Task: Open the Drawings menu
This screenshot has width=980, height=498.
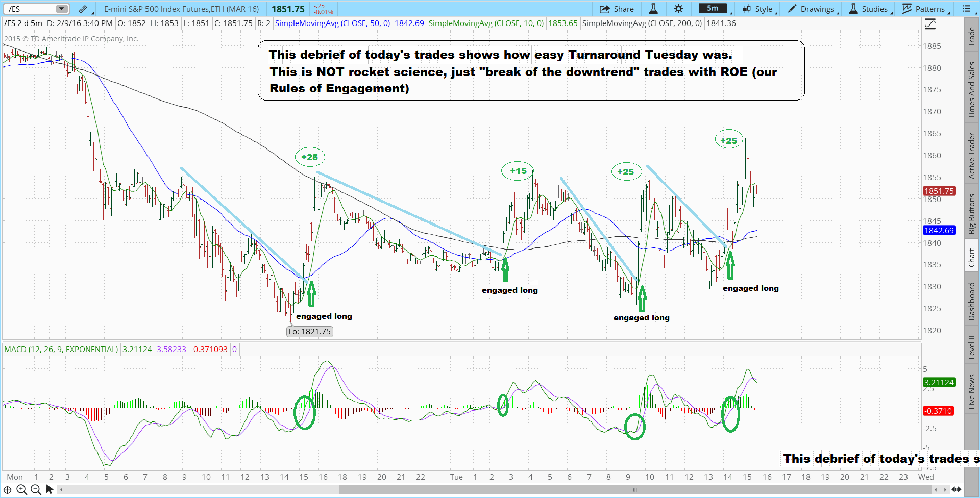Action: click(x=812, y=9)
